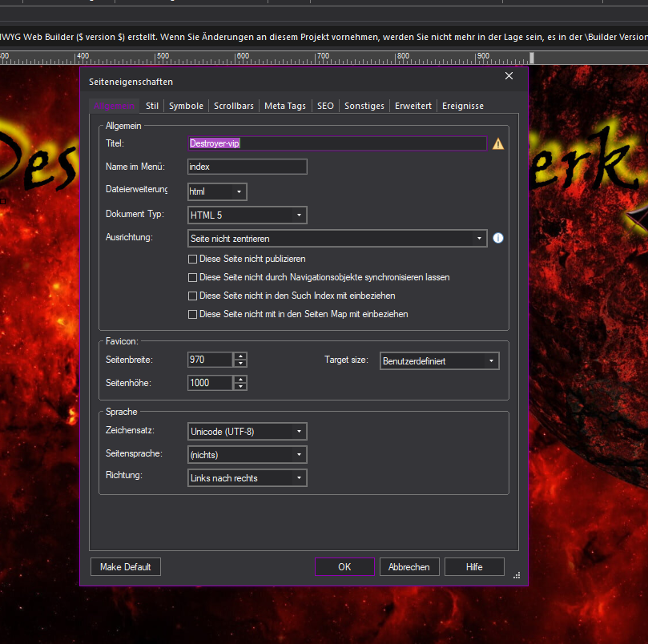Expand the Seitensprache (nichts) dropdown

(248, 455)
